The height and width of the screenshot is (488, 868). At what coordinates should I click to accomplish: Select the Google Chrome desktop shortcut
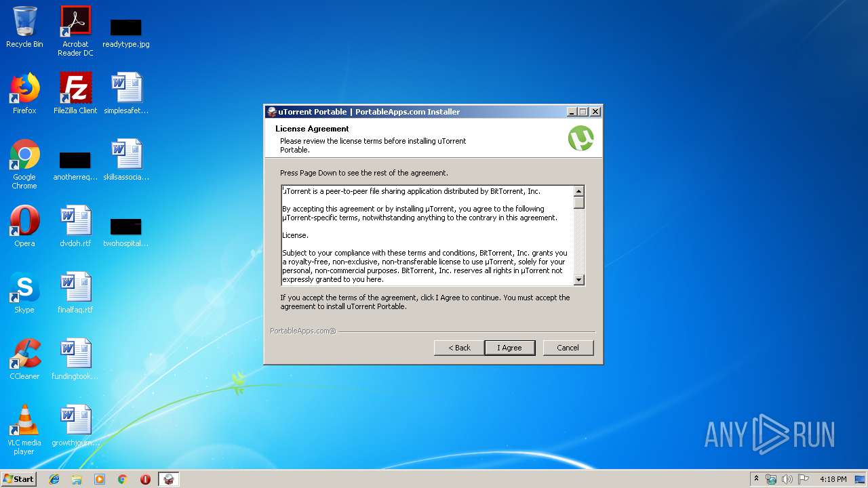tap(24, 164)
